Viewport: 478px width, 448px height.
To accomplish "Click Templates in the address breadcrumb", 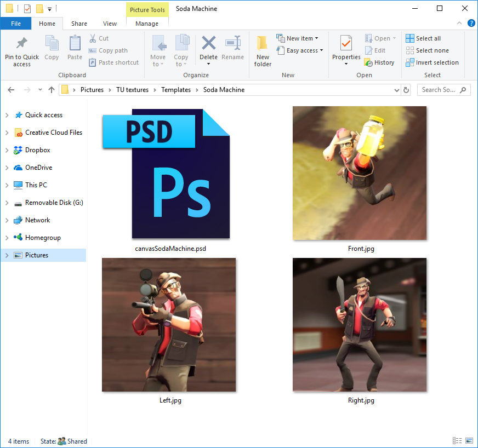I will (x=176, y=90).
